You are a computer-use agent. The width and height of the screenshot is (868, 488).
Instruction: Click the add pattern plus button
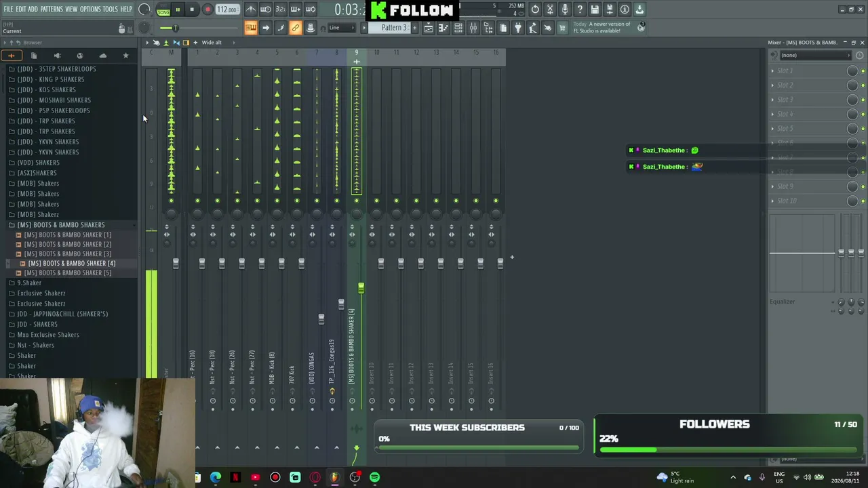tap(415, 28)
